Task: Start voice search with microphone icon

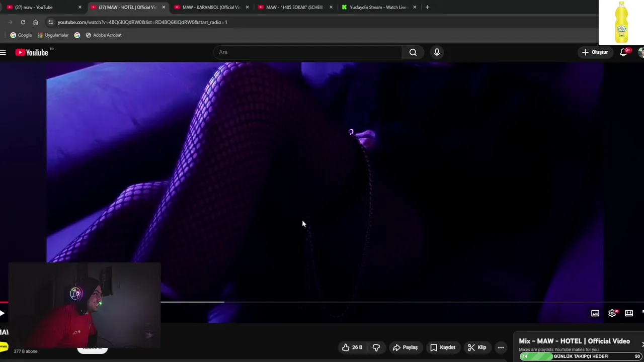Action: [x=437, y=52]
